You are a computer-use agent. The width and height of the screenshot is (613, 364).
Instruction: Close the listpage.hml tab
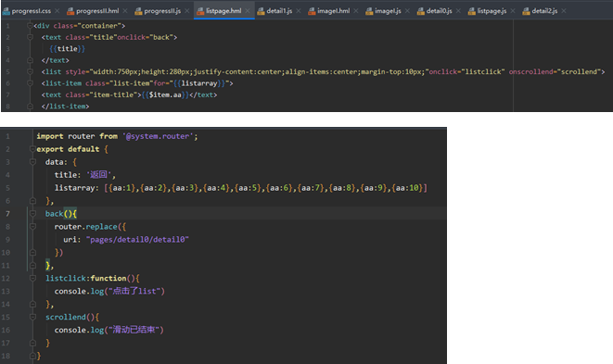[248, 11]
